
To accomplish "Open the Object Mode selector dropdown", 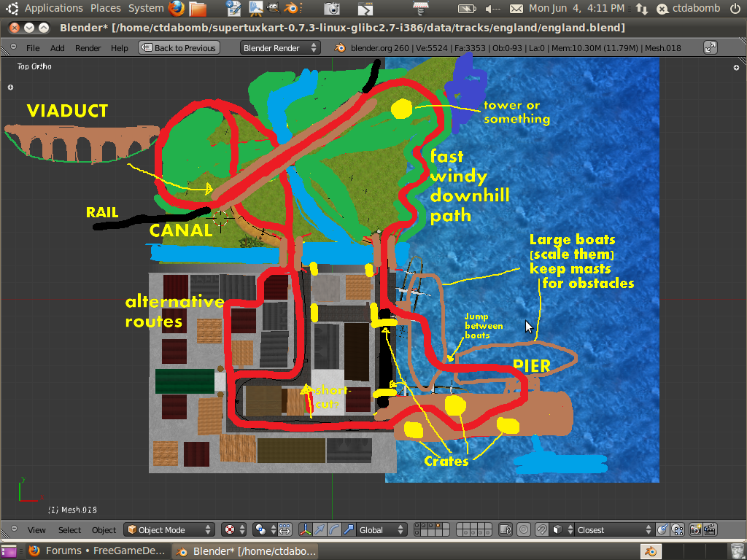I will 169,530.
